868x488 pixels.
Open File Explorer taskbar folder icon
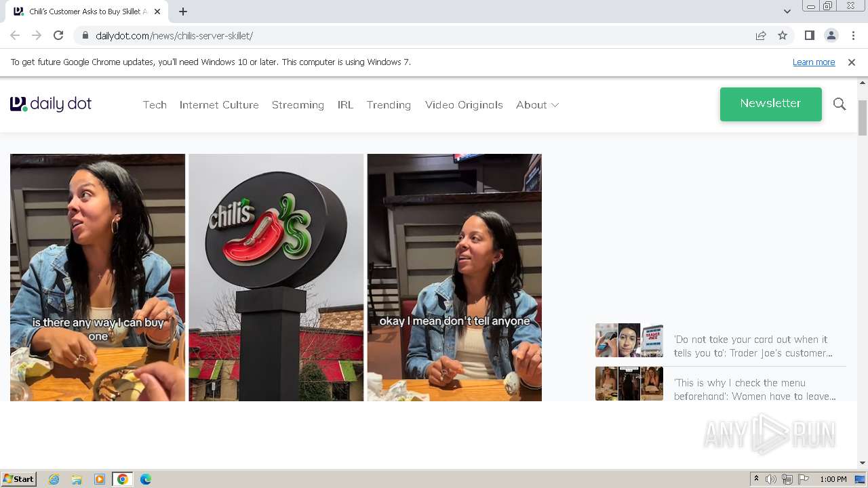77,479
